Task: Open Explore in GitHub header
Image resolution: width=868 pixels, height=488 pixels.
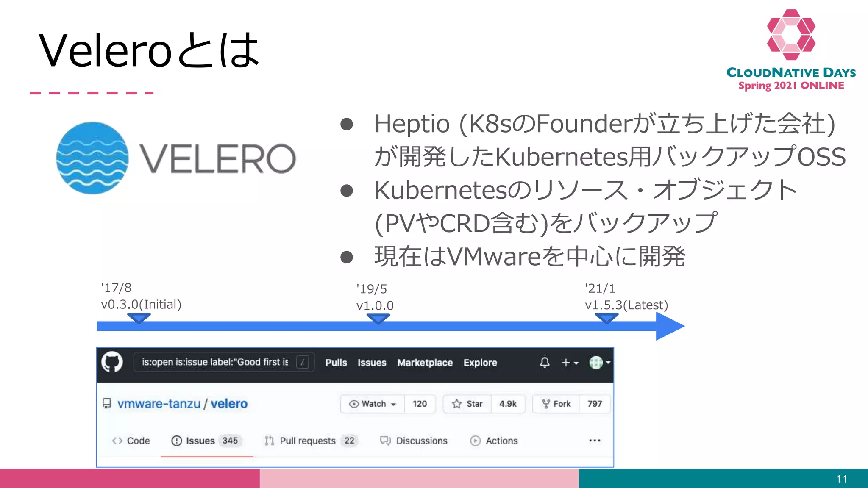Action: click(480, 363)
